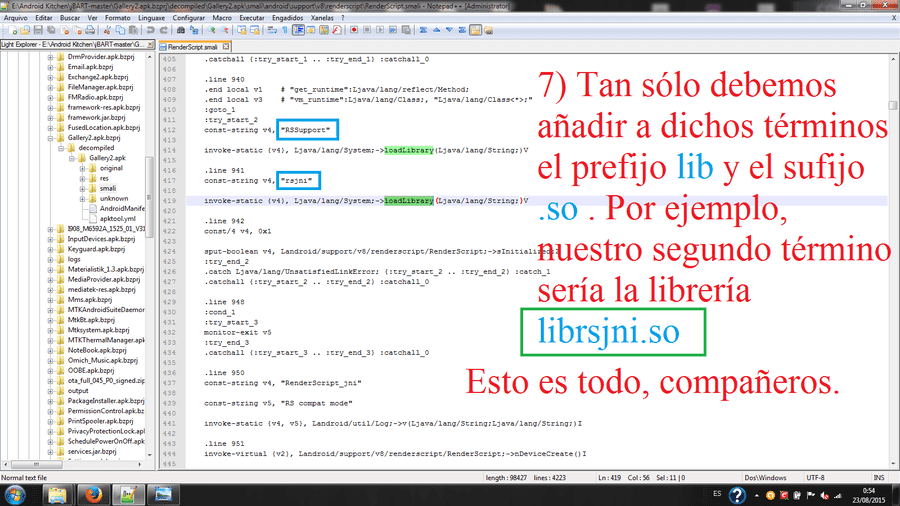Expand the logs folder node
Image resolution: width=900 pixels, height=506 pixels.
[x=51, y=259]
